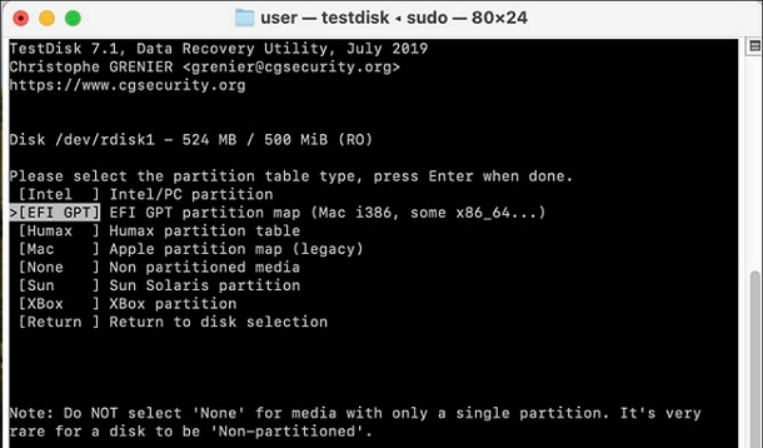Viewport: 763px width, 448px height.
Task: Zoom the window using the green button
Action: (72, 18)
